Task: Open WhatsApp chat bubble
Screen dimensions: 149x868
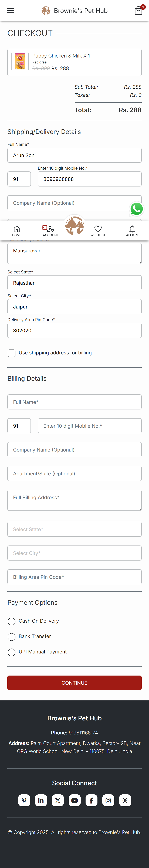Action: coord(137,209)
